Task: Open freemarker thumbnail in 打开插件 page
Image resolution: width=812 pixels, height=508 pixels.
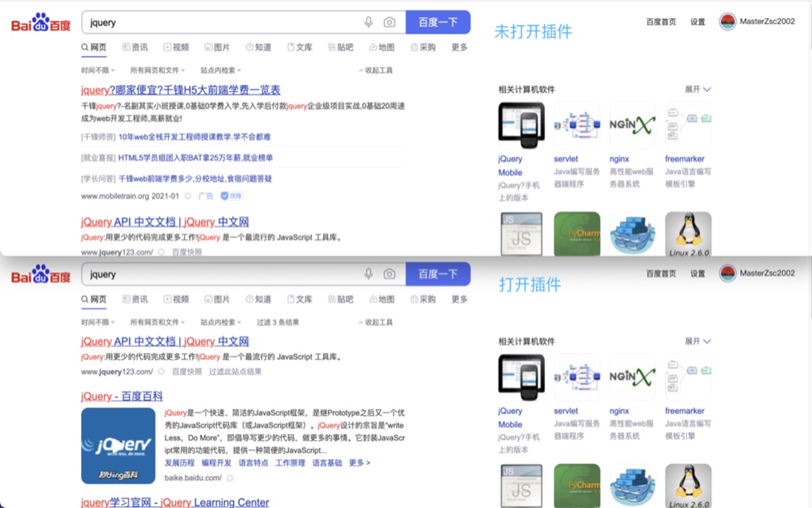Action: tap(688, 377)
